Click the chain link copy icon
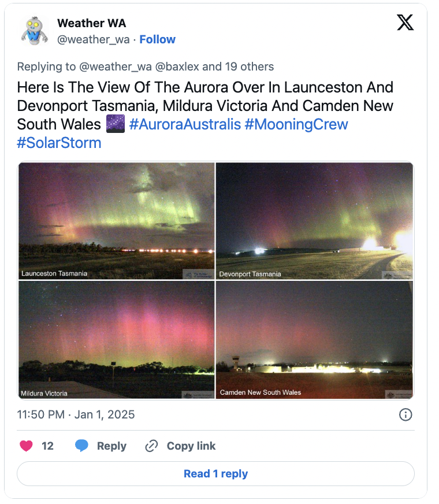The height and width of the screenshot is (504, 439). tap(151, 446)
